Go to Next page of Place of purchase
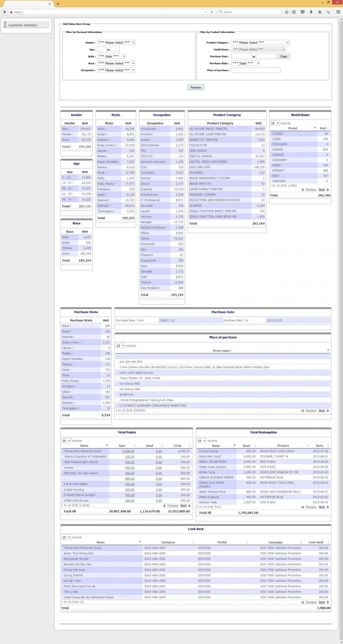Viewport: 343px width, 644px height. click(322, 410)
